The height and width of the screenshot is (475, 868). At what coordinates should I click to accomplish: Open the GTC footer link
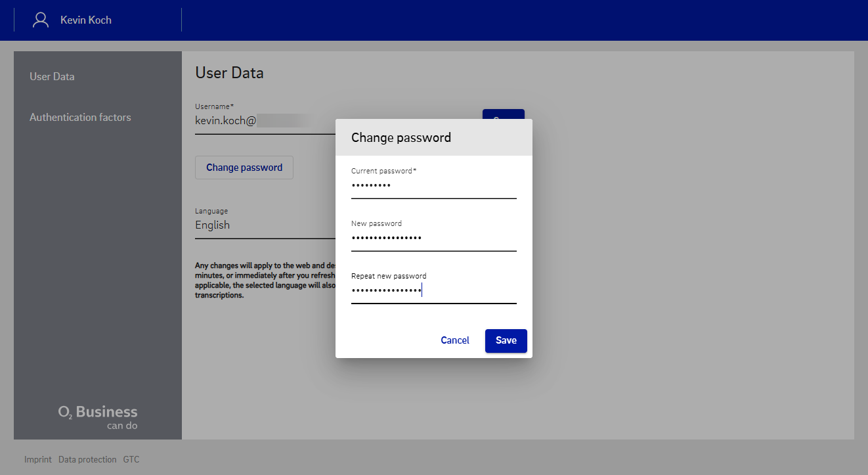click(131, 459)
